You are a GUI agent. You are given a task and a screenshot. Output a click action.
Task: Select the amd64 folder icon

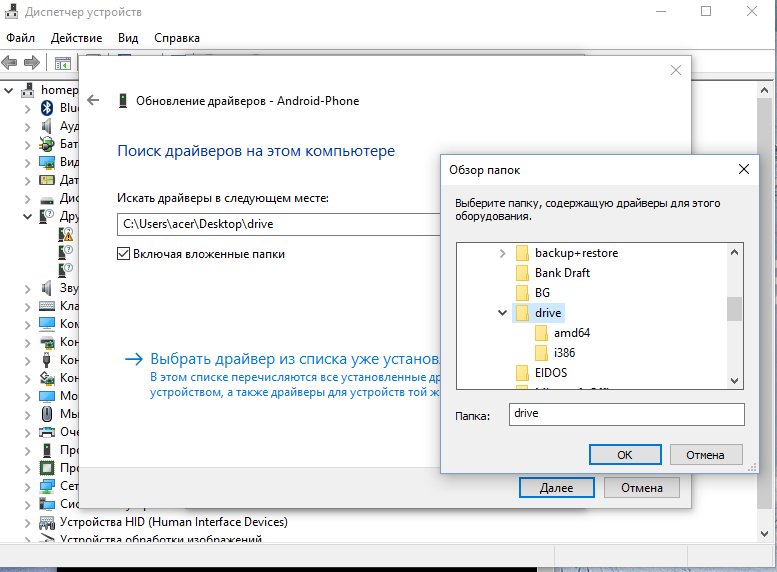coord(541,333)
